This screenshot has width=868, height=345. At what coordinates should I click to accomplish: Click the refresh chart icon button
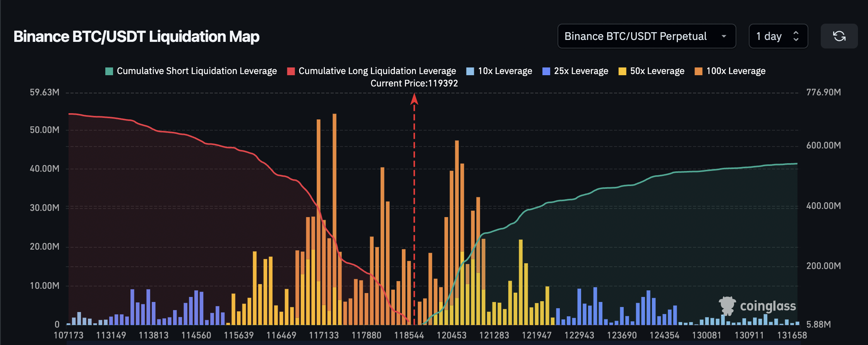click(x=839, y=36)
